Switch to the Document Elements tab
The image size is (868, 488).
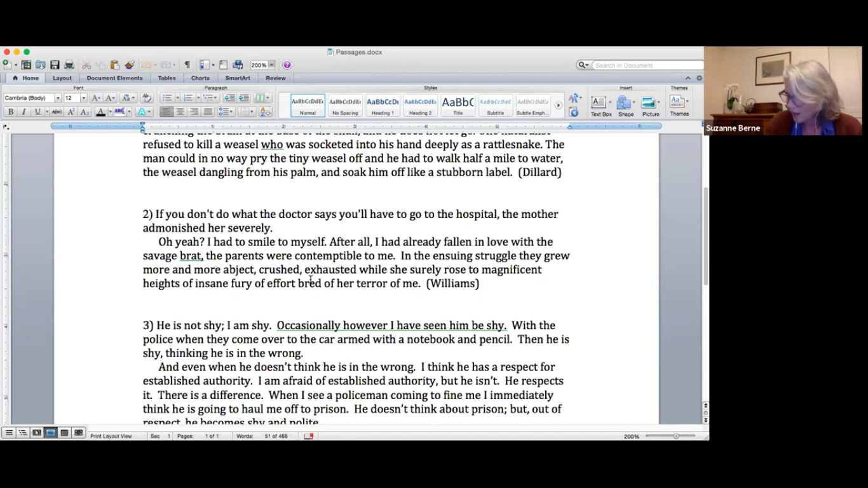115,78
